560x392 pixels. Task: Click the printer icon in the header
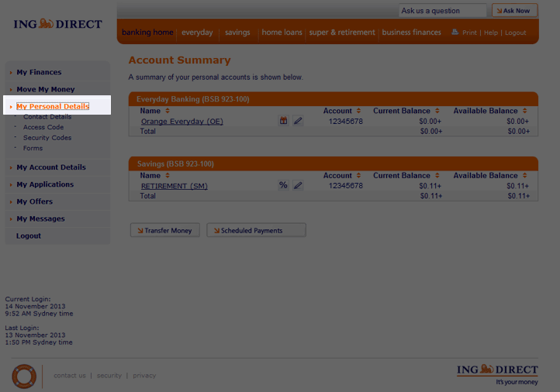coord(456,33)
